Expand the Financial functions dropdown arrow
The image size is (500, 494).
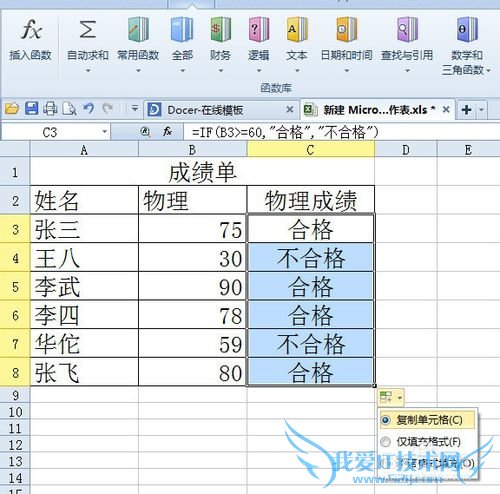[220, 71]
